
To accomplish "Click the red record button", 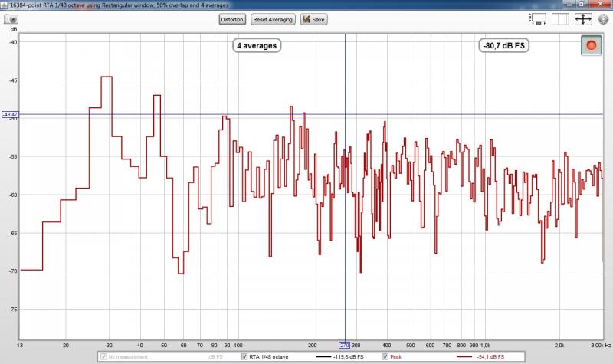I will [591, 45].
